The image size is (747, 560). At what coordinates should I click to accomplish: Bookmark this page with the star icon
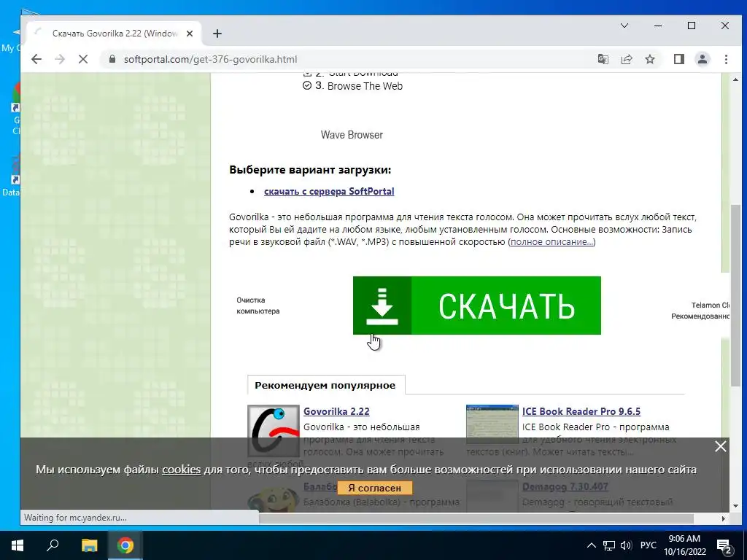pos(650,59)
